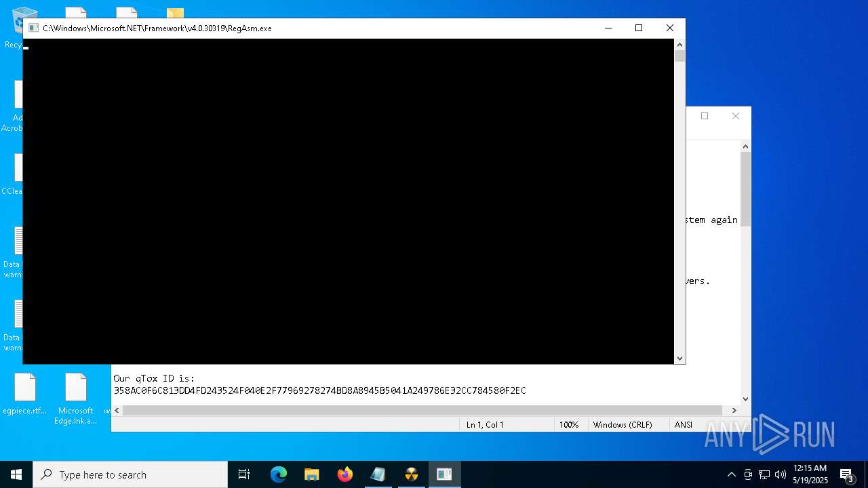Select the RegAsm console taskbar item
868x488 pixels.
[x=444, y=474]
